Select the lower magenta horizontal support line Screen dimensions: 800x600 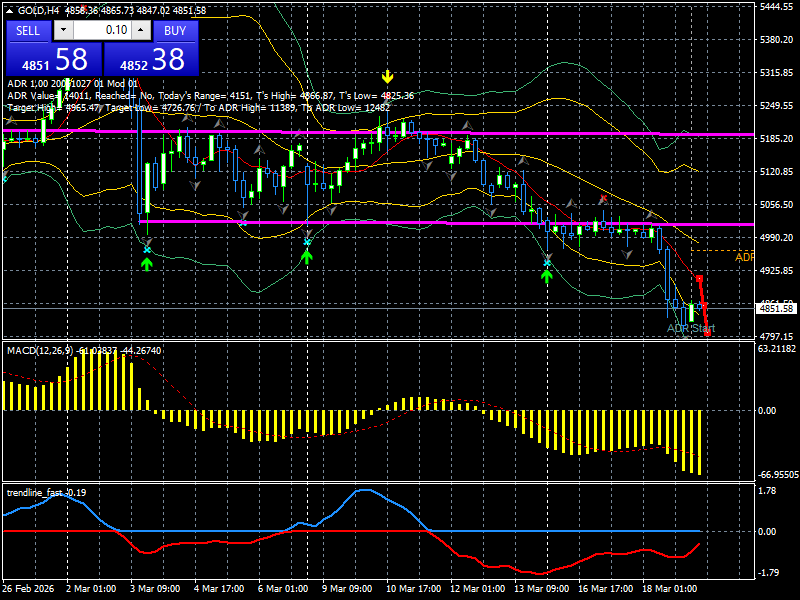pyautogui.click(x=446, y=223)
